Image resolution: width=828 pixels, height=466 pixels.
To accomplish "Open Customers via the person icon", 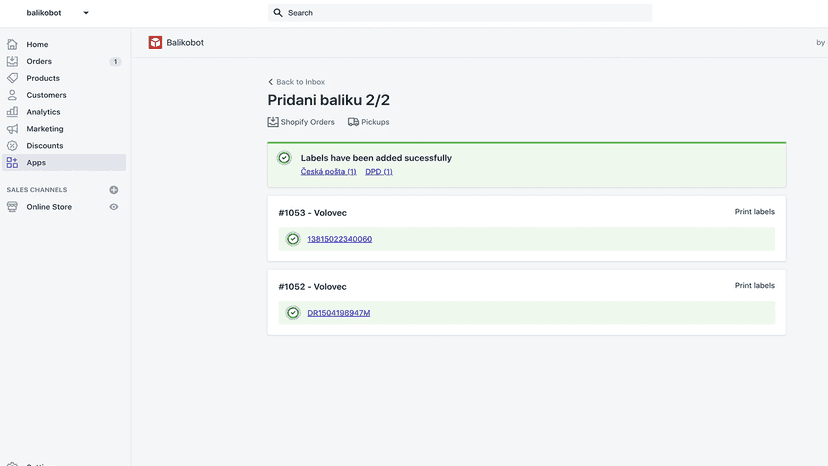I will point(12,95).
